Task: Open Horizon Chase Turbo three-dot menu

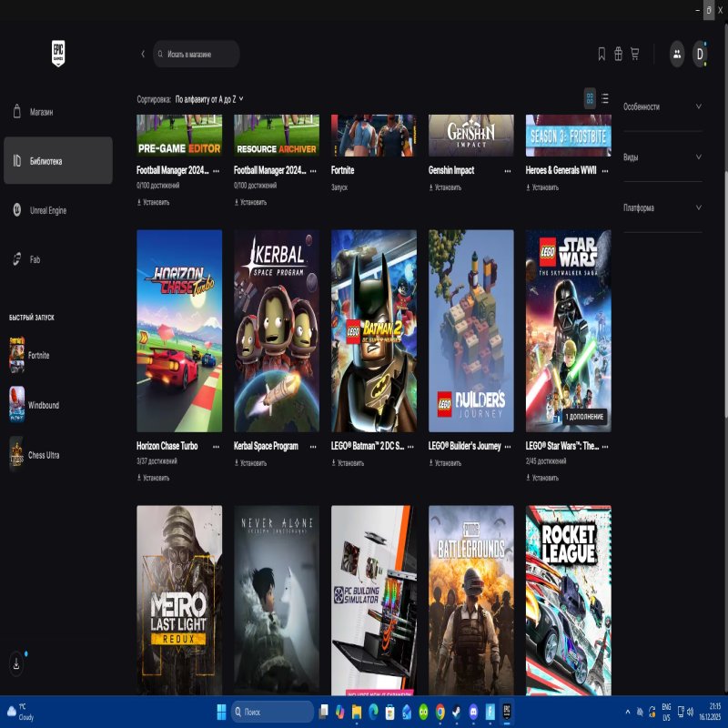Action: (216, 447)
